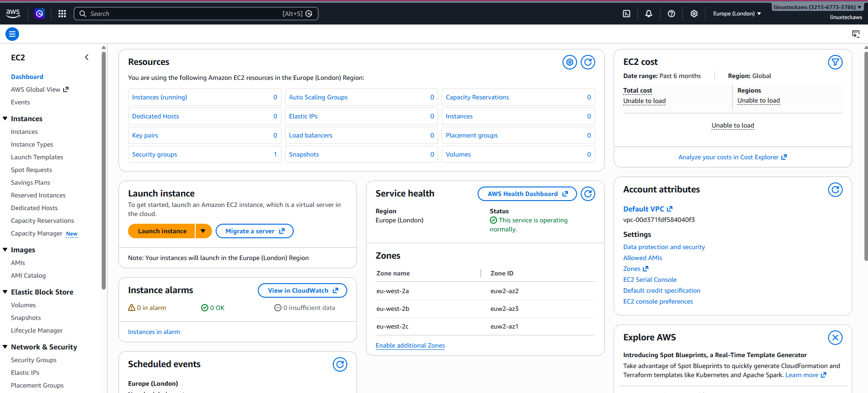The image size is (868, 393).
Task: Open Instances in alarm link
Action: 154,332
